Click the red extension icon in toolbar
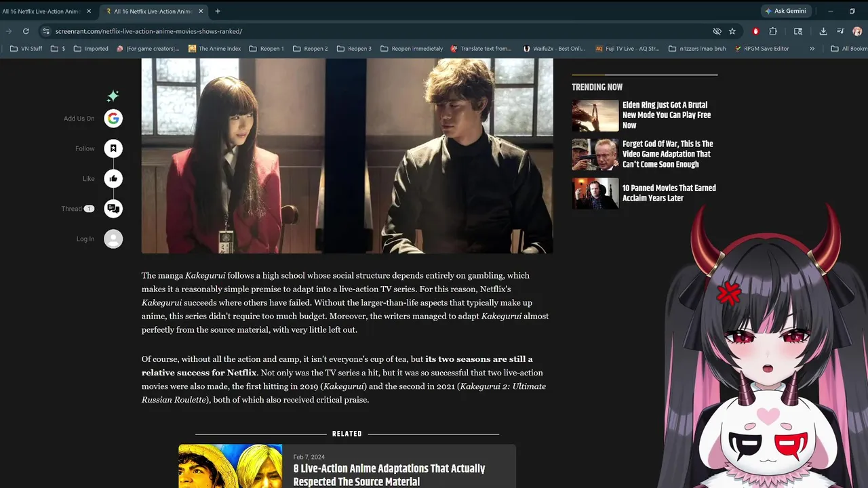Screen dimensions: 868x488 [755, 31]
